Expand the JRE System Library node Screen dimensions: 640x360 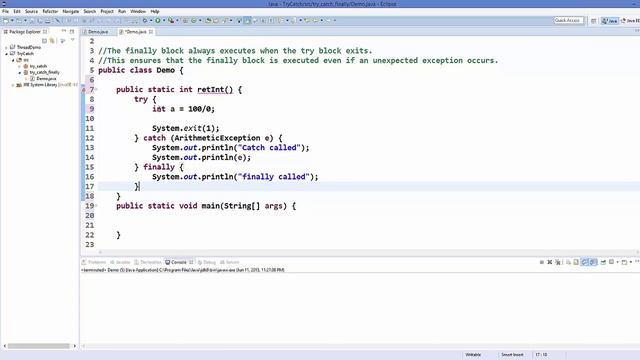pos(13,85)
